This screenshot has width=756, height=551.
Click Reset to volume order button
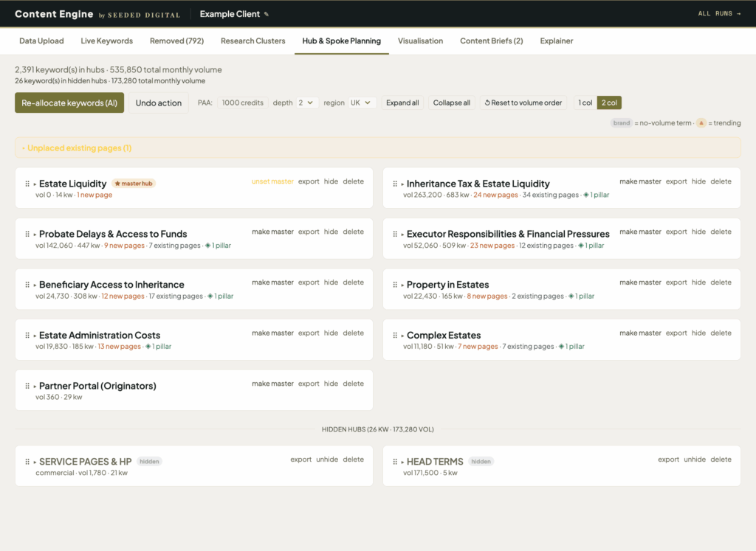[523, 103]
